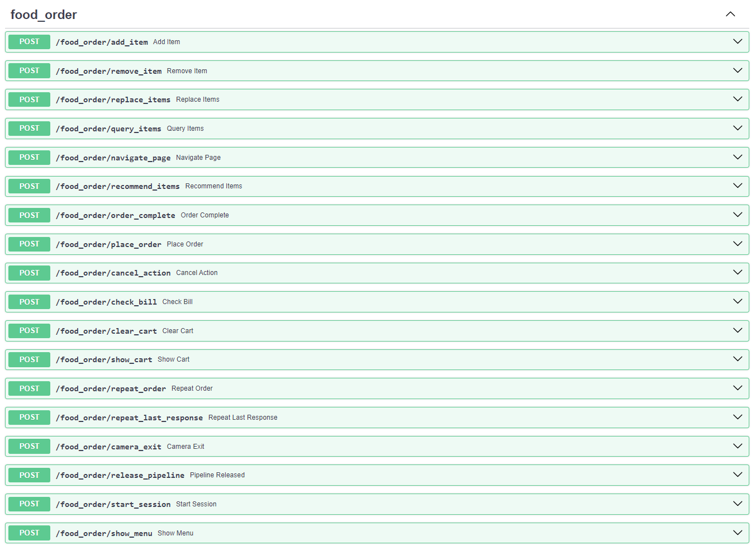This screenshot has height=550, width=756.
Task: Open the /food_order/recommend_items path
Action: pos(118,186)
